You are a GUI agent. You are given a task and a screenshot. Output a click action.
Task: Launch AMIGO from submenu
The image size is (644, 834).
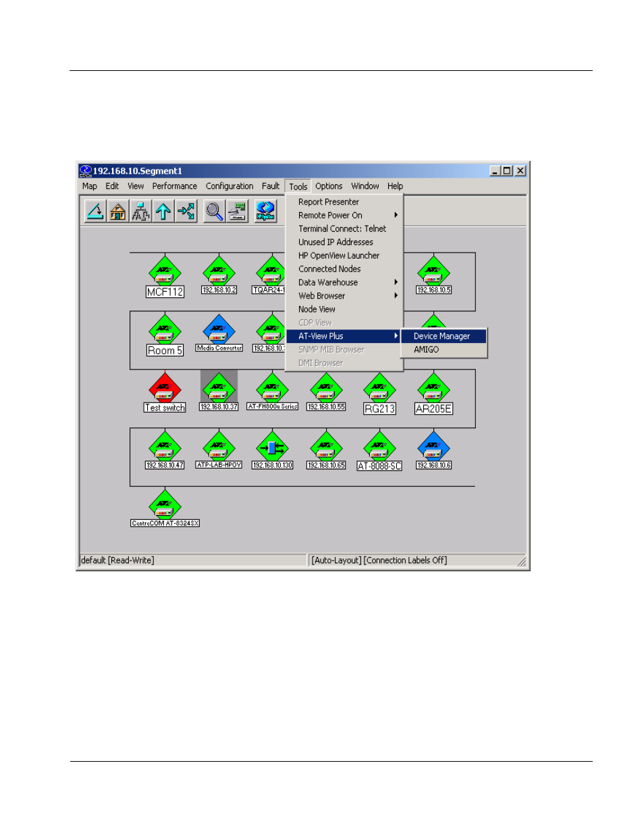(444, 350)
